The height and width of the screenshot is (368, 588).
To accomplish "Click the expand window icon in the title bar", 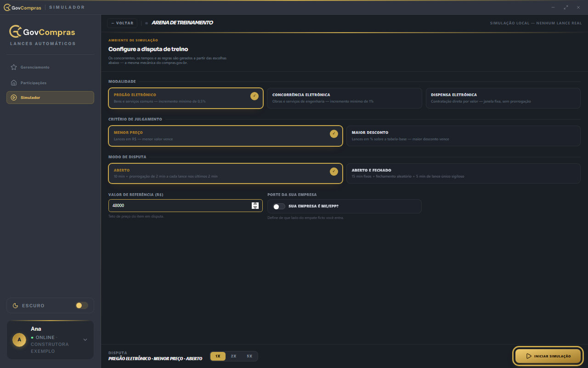I will pyautogui.click(x=566, y=7).
